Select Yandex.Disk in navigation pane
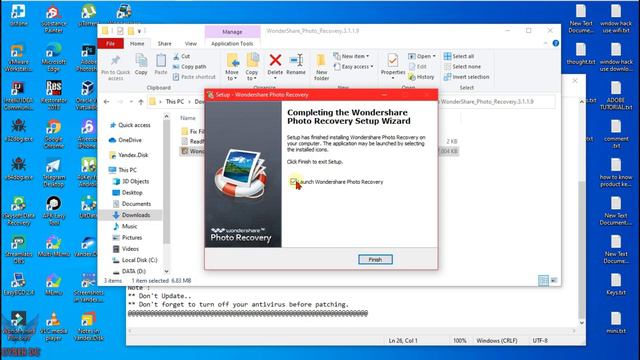 129,155
